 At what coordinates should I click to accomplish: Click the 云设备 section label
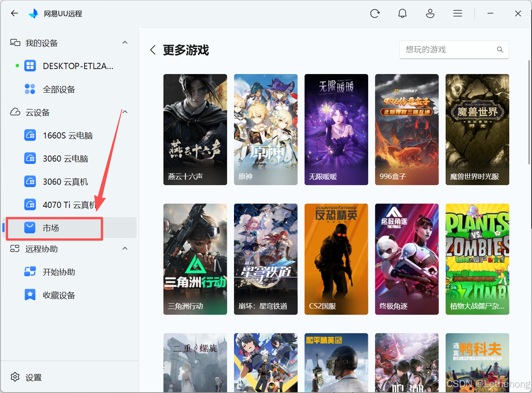(x=37, y=112)
